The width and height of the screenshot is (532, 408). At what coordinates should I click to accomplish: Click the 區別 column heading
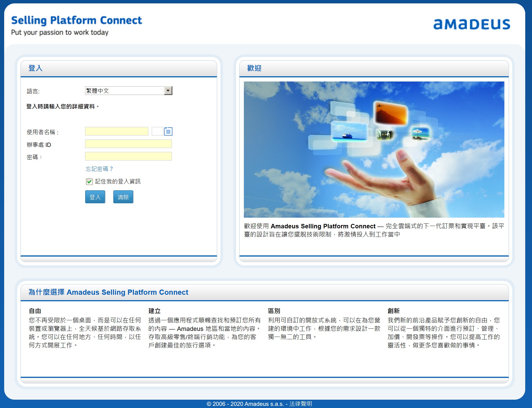[274, 311]
